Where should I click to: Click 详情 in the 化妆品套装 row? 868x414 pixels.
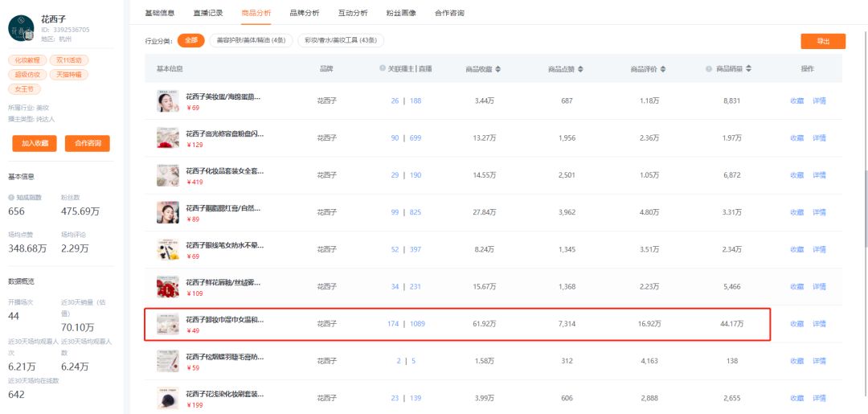[x=819, y=175]
